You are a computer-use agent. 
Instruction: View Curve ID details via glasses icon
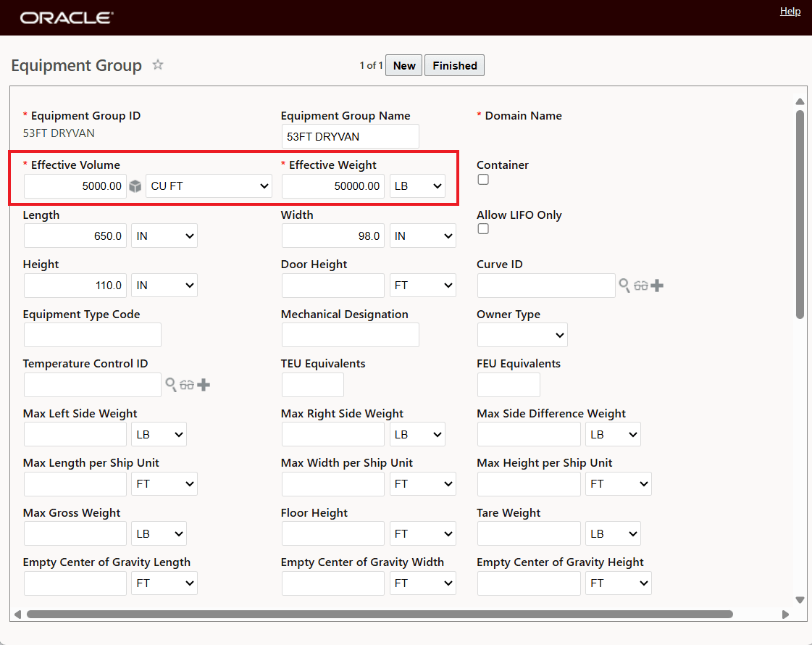pos(641,286)
